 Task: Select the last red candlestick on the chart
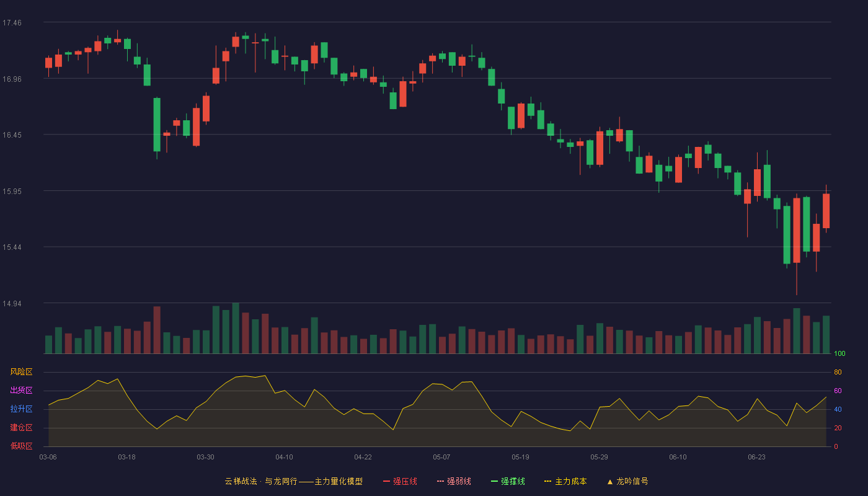pos(826,211)
